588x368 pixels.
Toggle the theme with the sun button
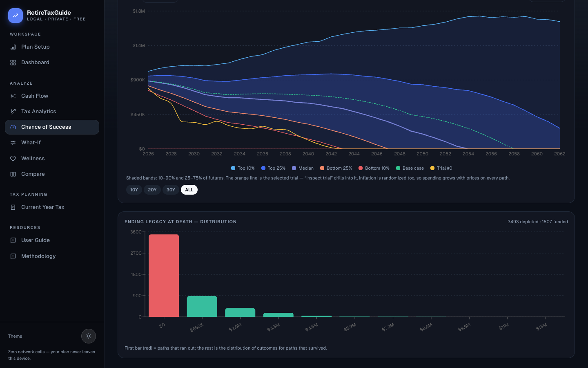click(x=89, y=336)
